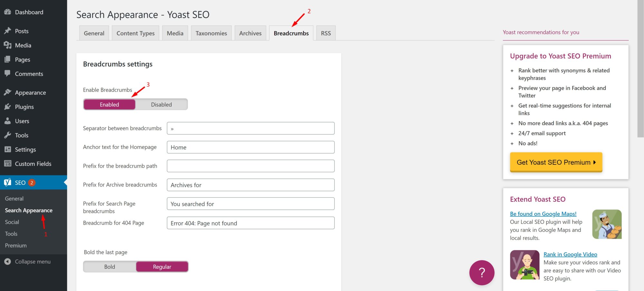Click the Custom Fields icon
This screenshot has width=644, height=291.
tap(8, 164)
